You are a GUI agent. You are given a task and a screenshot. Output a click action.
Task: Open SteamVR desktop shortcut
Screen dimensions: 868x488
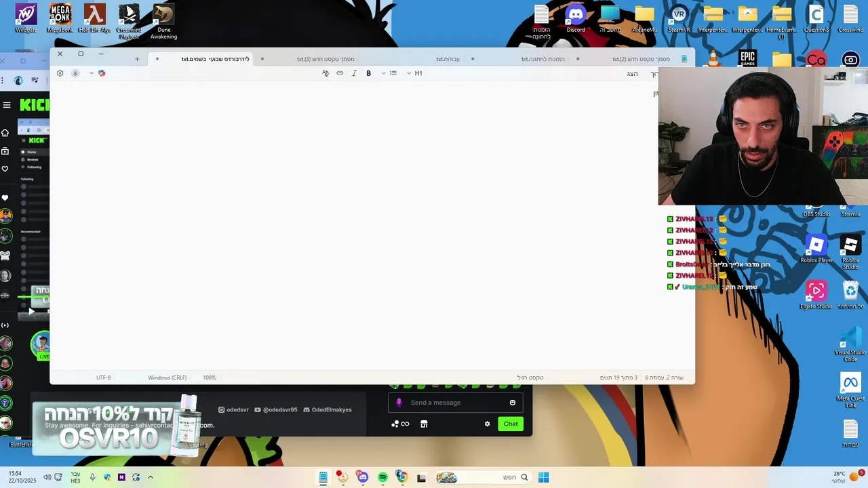pyautogui.click(x=679, y=18)
